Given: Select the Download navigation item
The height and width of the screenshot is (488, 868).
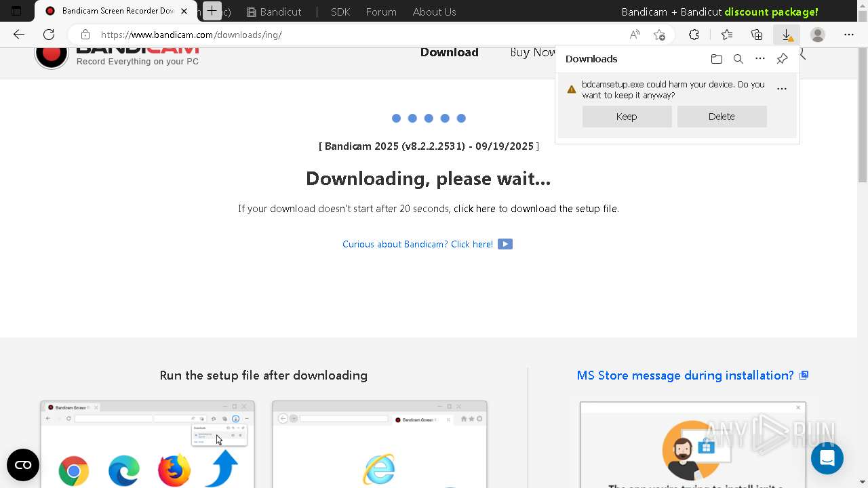Looking at the screenshot, I should [x=449, y=52].
